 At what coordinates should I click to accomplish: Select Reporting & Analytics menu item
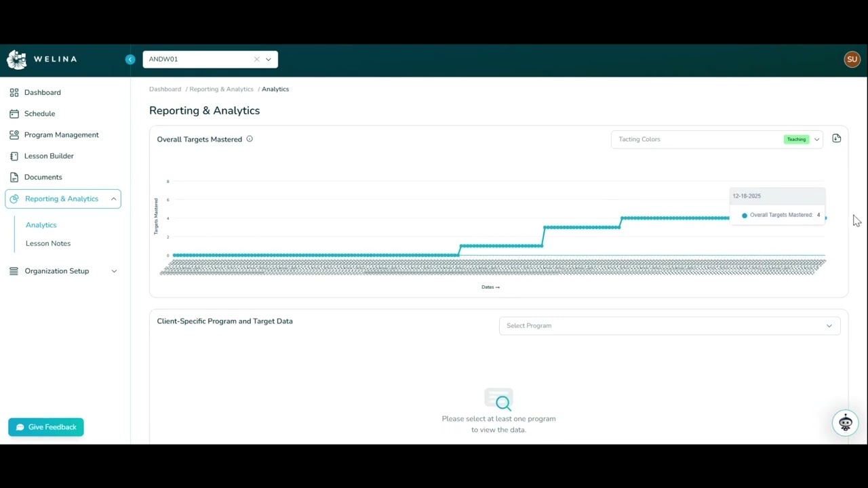click(x=62, y=199)
